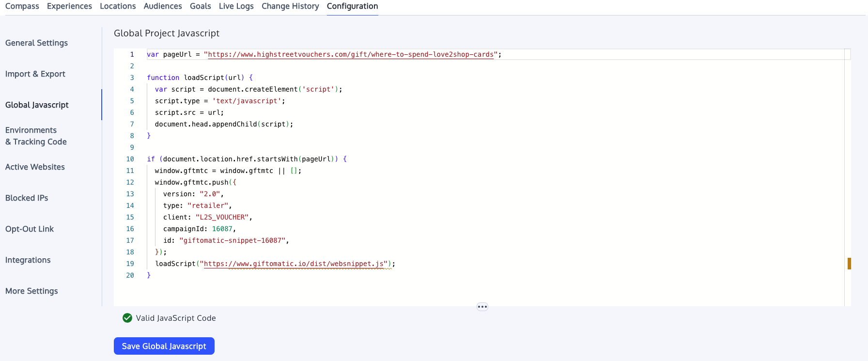
Task: Select the Goals tab
Action: [x=200, y=6]
